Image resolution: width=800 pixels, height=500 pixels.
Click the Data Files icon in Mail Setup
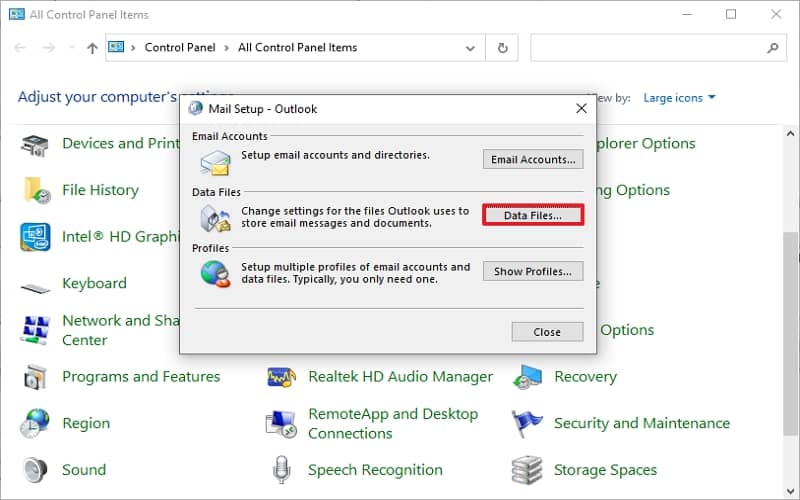pyautogui.click(x=215, y=218)
